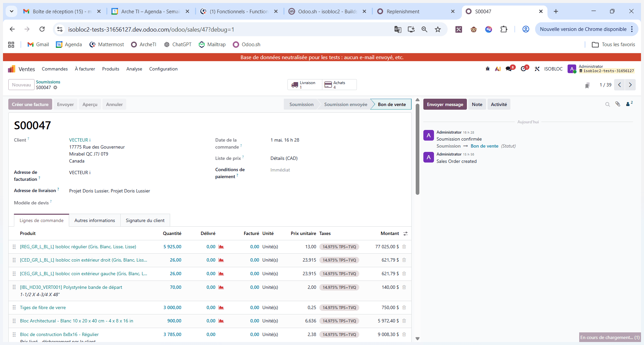Click the bookmark icon beside record pager
Image resolution: width=644 pixels, height=345 pixels.
pyautogui.click(x=587, y=85)
